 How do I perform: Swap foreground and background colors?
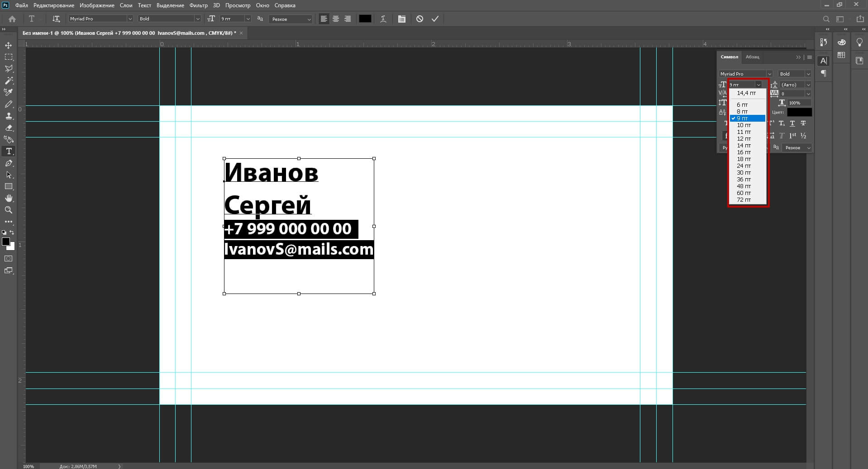12,232
